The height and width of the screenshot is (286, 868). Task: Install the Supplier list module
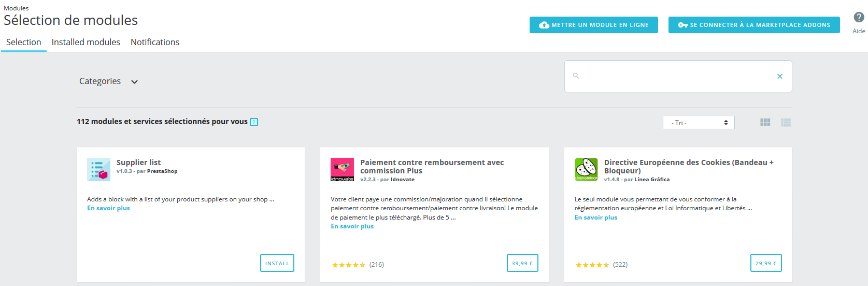[x=277, y=263]
